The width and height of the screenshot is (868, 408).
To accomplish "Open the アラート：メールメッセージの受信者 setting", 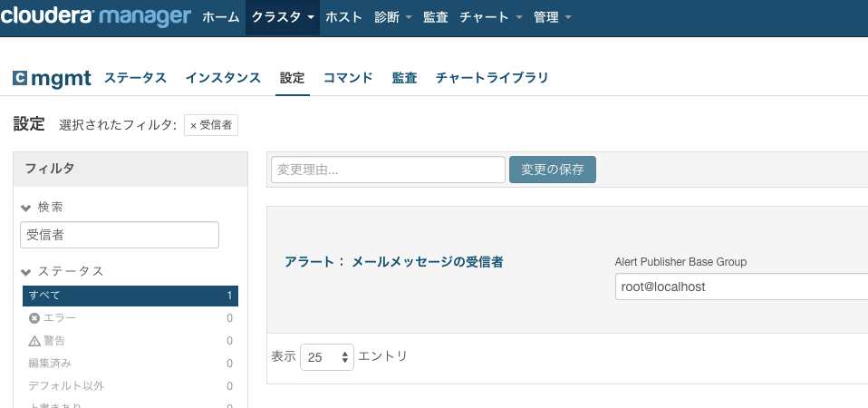I will click(x=393, y=262).
